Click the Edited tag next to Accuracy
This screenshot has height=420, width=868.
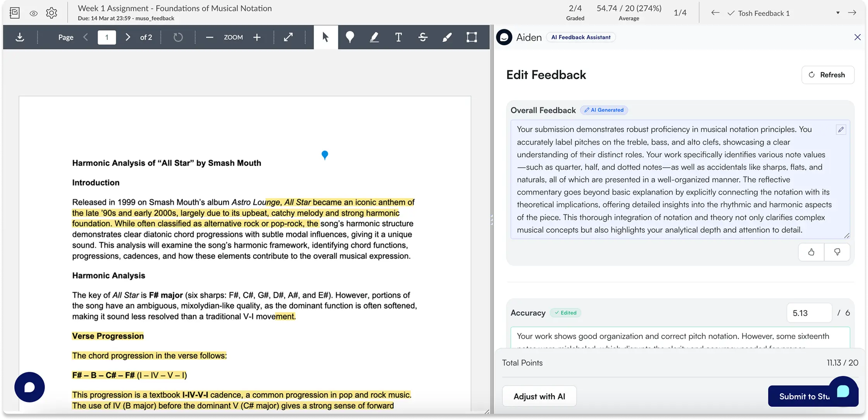click(565, 313)
